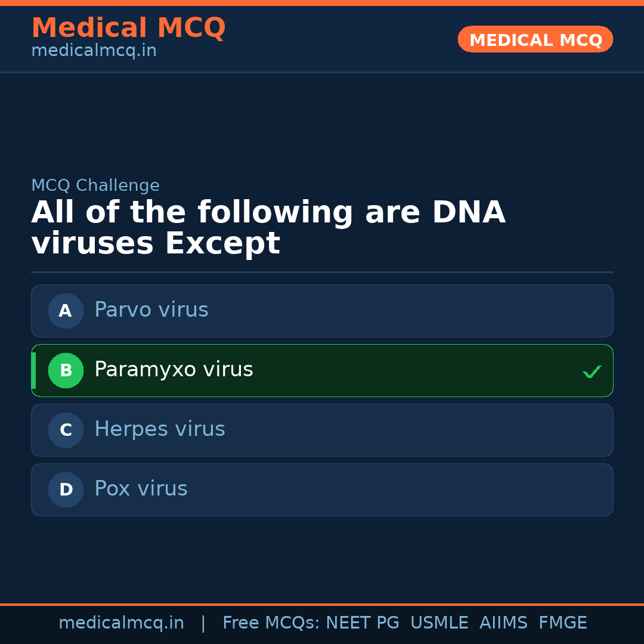Click the MCQ Challenge label

pyautogui.click(x=95, y=185)
